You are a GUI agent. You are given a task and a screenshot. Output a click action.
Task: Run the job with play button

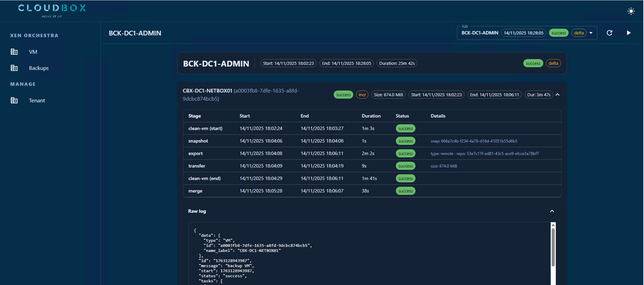(628, 33)
